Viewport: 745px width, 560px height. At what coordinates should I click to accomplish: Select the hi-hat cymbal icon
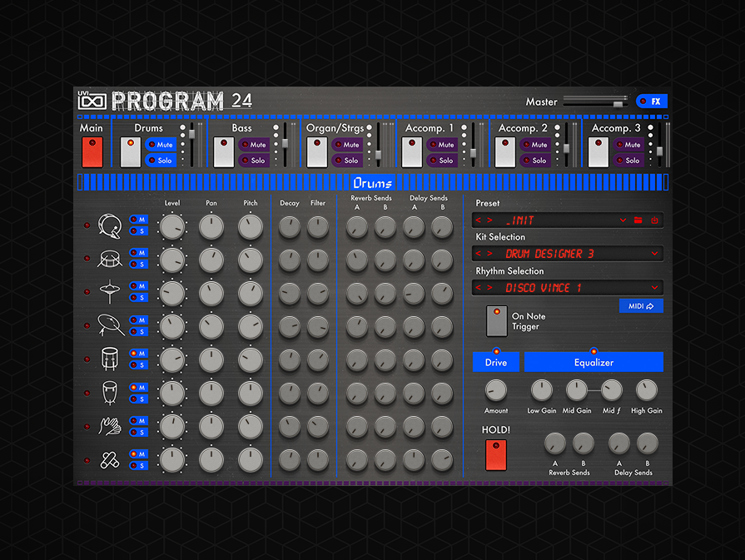(110, 291)
